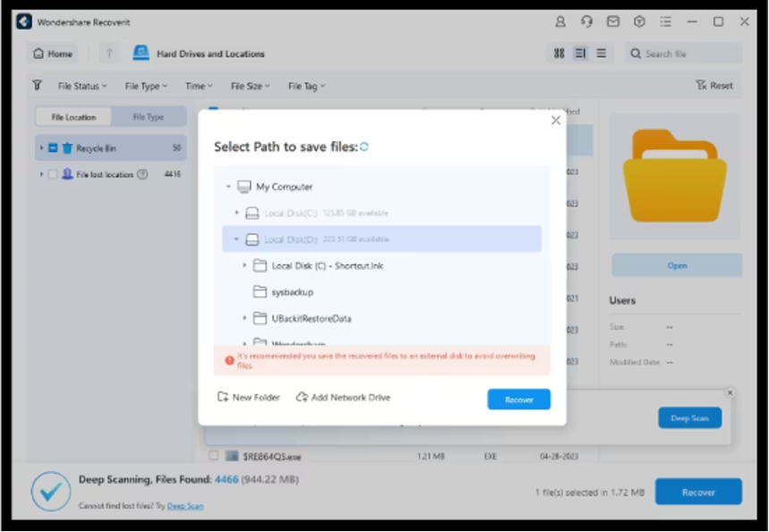This screenshot has width=769, height=532.
Task: Click the Open button in preview panel
Action: pos(677,266)
